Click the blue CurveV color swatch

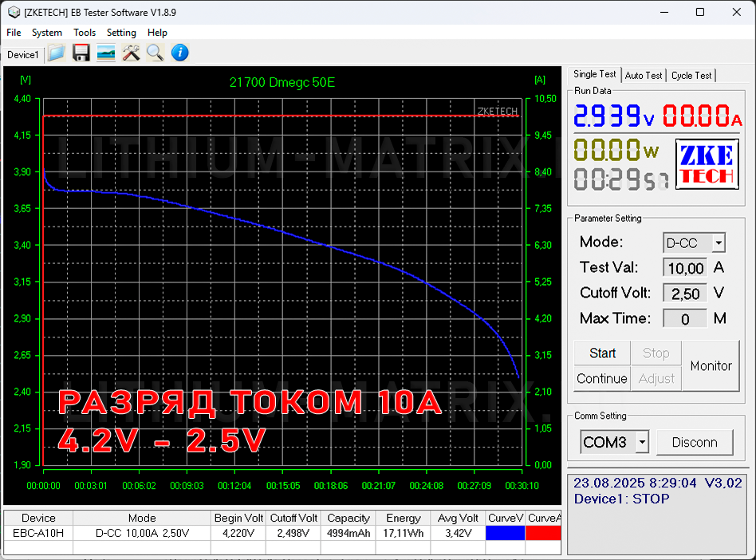506,533
